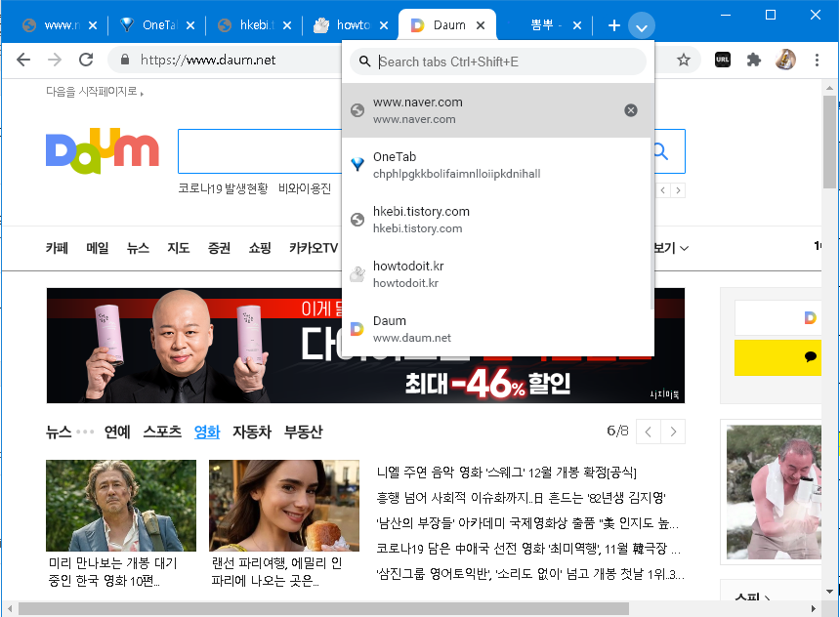Toggle the bookmark star for this page
The width and height of the screenshot is (840, 617).
684,60
